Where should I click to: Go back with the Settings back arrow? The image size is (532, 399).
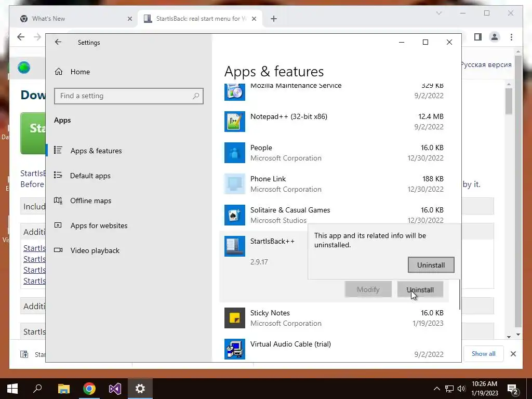58,42
